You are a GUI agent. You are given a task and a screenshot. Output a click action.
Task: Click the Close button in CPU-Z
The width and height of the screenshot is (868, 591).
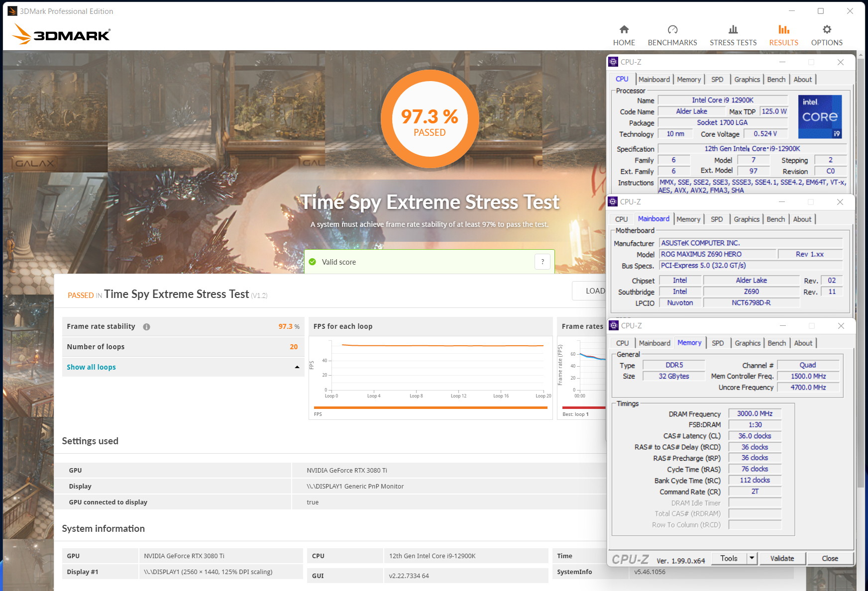click(x=830, y=558)
